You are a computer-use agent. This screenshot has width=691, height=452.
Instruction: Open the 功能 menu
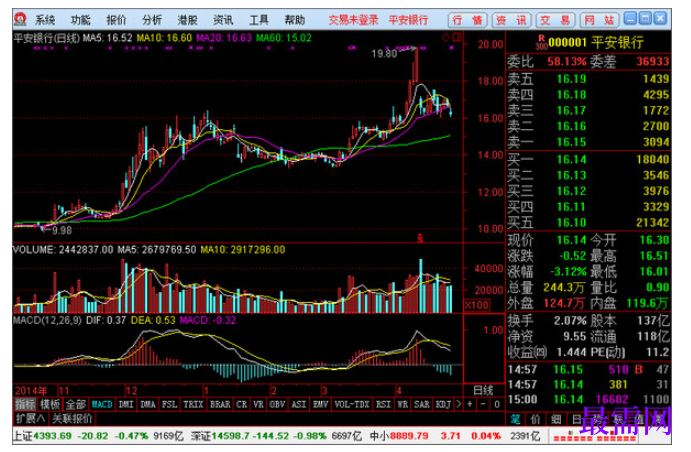point(81,20)
